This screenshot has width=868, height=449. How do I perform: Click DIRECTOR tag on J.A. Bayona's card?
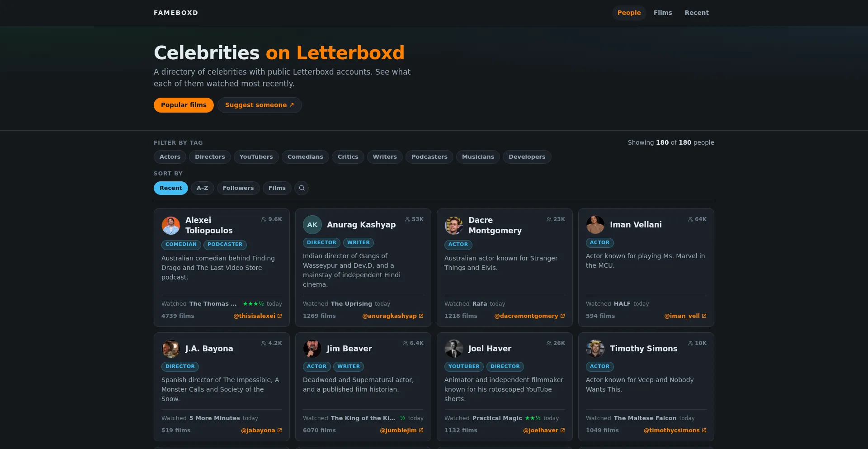[180, 367]
